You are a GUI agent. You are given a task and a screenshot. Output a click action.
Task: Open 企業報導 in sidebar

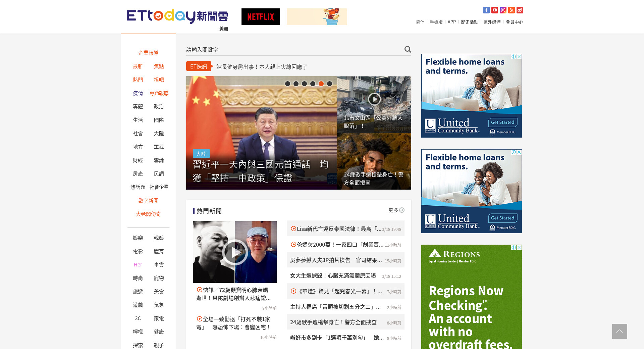click(x=148, y=53)
